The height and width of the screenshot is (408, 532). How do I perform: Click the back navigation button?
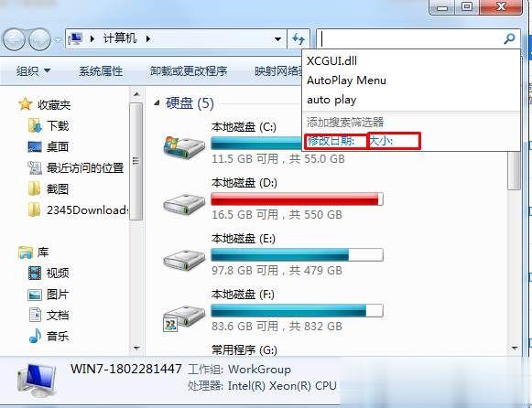(x=15, y=39)
